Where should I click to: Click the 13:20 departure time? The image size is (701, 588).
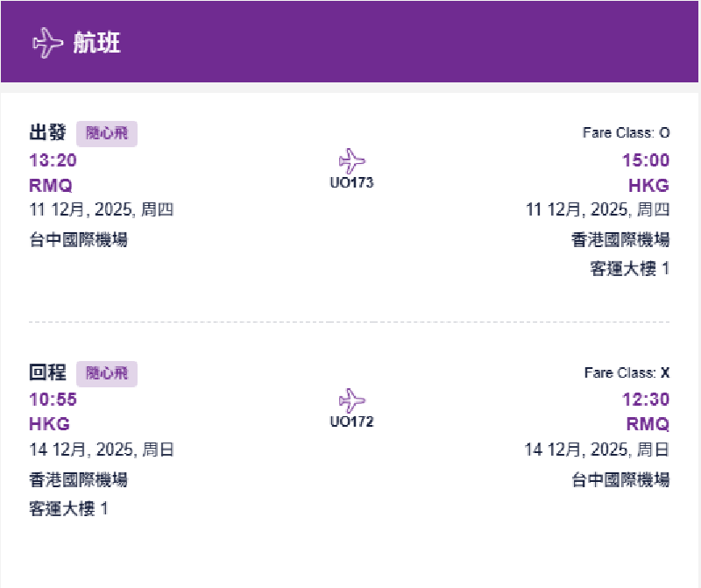53,160
